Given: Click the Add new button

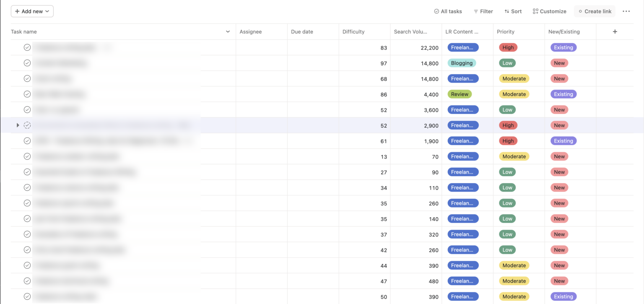Looking at the screenshot, I should tap(32, 11).
